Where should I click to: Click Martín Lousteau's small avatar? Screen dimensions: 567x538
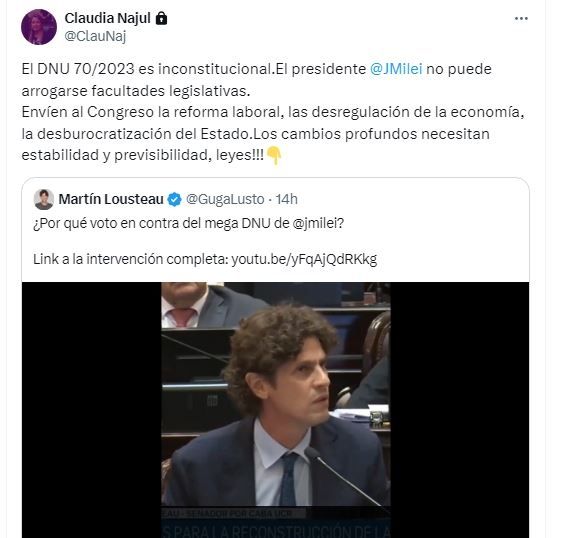coord(44,199)
